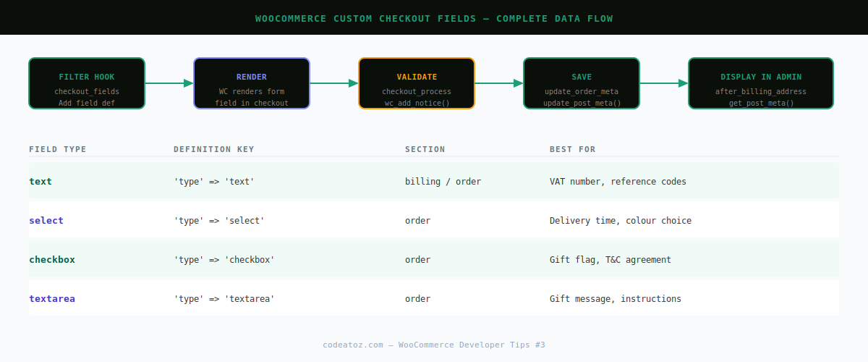
Task: Click the 'billing / order' section cell
Action: (x=443, y=181)
